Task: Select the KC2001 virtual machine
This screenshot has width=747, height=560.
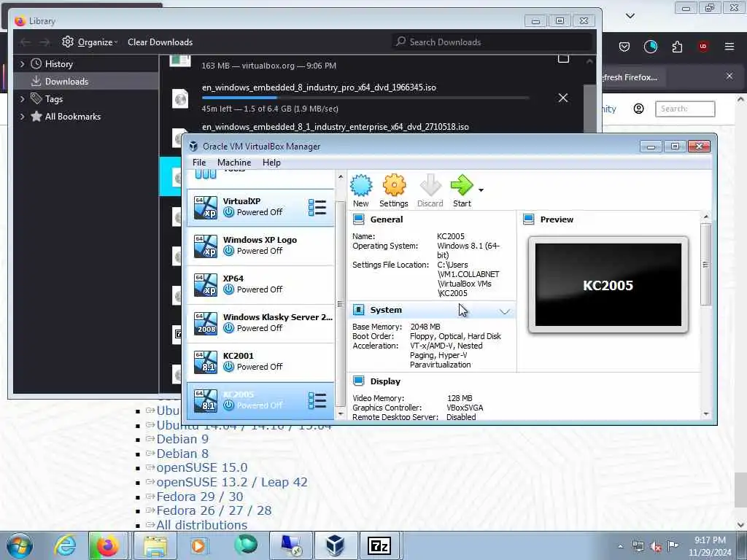Action: [260, 362]
